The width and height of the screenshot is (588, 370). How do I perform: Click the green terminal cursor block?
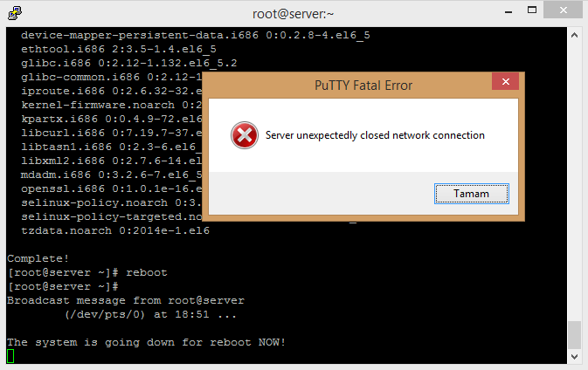pos(10,356)
